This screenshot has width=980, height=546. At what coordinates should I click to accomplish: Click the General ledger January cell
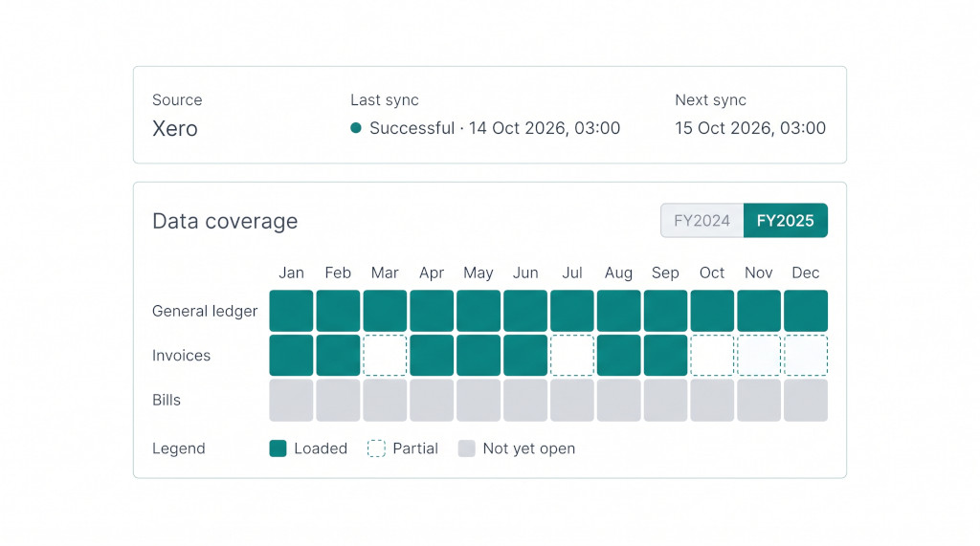point(291,311)
